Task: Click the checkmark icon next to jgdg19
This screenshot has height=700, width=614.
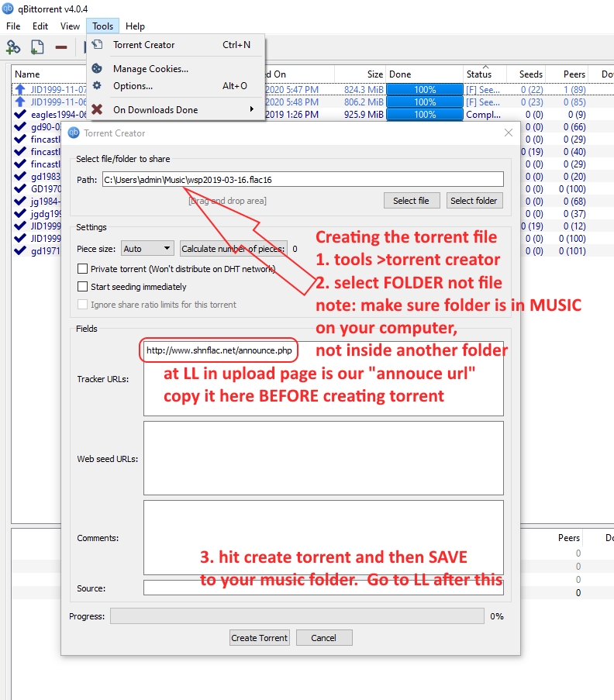Action: click(x=20, y=213)
